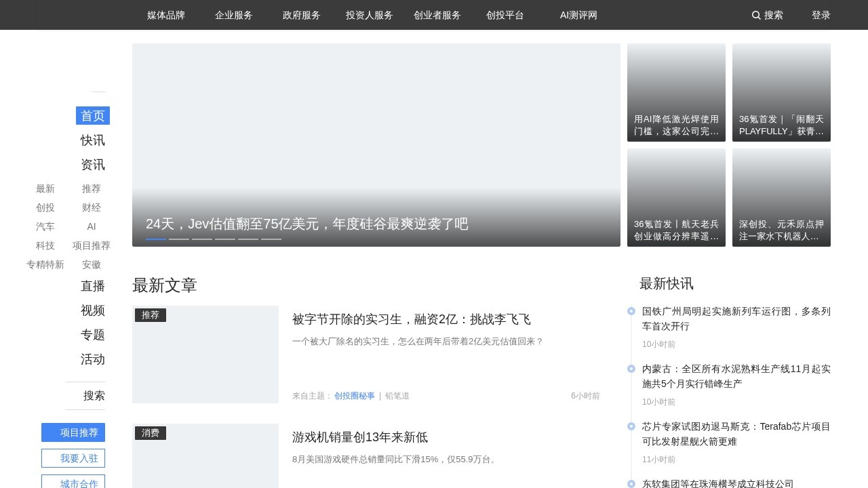This screenshot has width=868, height=488.
Task: Select 快讯 in the left sidebar
Action: (93, 140)
